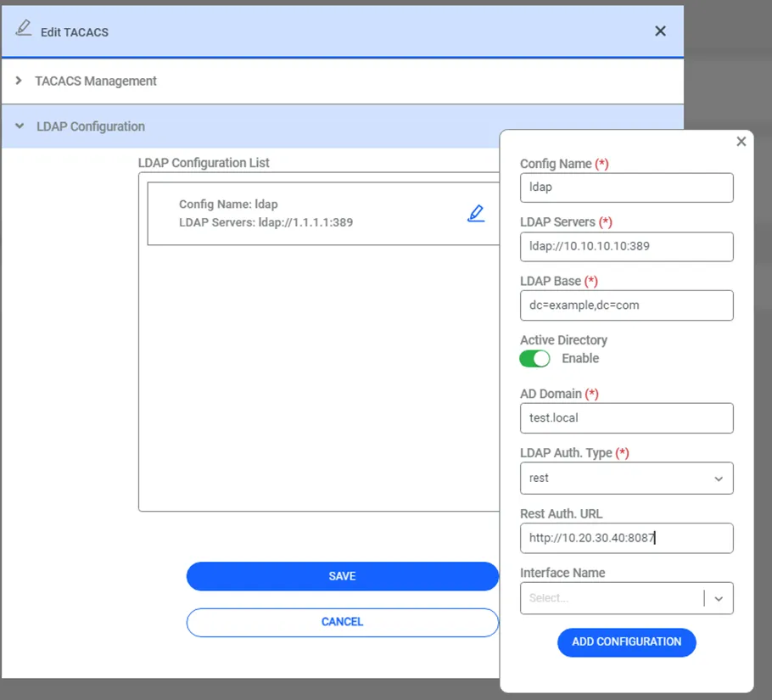This screenshot has width=772, height=700.
Task: Click the Interface Name dropdown chevron arrow
Action: click(719, 598)
